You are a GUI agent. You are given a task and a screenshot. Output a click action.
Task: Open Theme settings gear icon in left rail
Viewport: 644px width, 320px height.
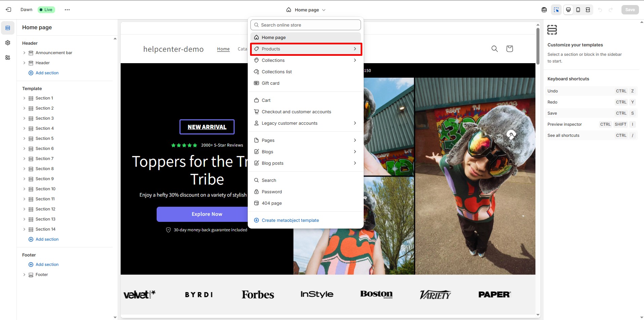[x=8, y=43]
